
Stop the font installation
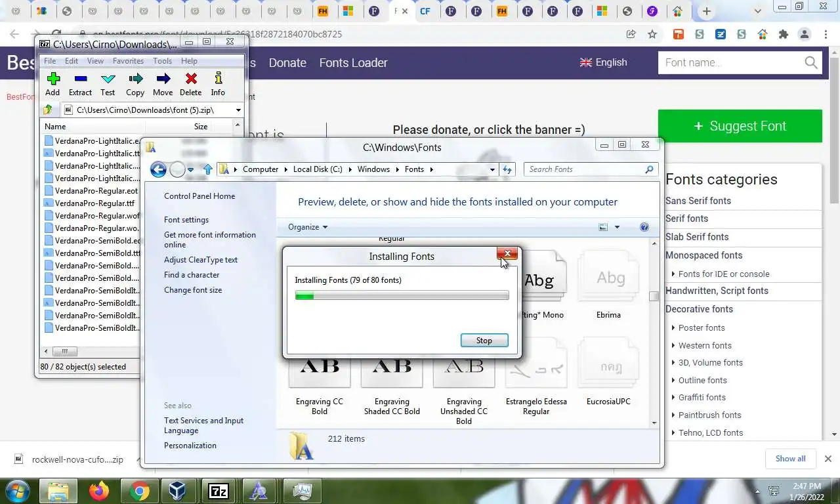coord(484,341)
